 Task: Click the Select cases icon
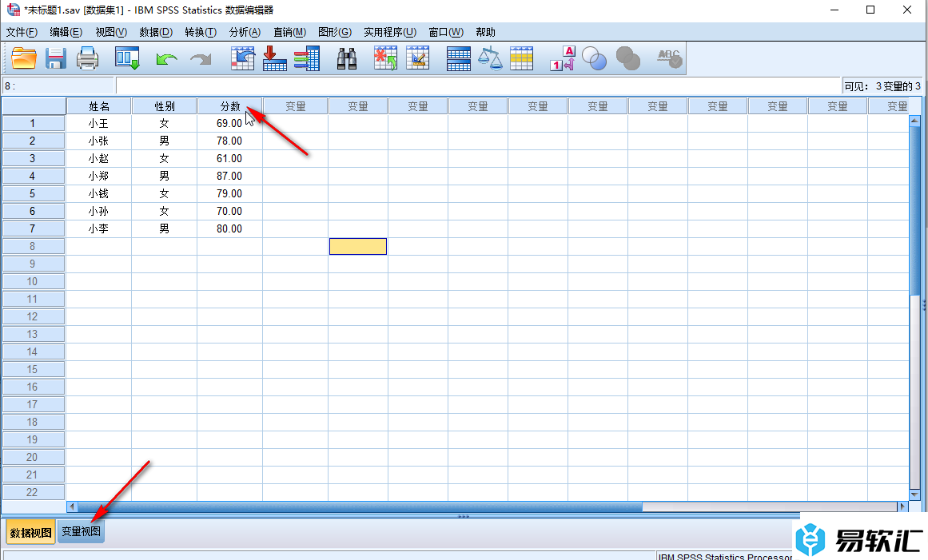pos(521,58)
